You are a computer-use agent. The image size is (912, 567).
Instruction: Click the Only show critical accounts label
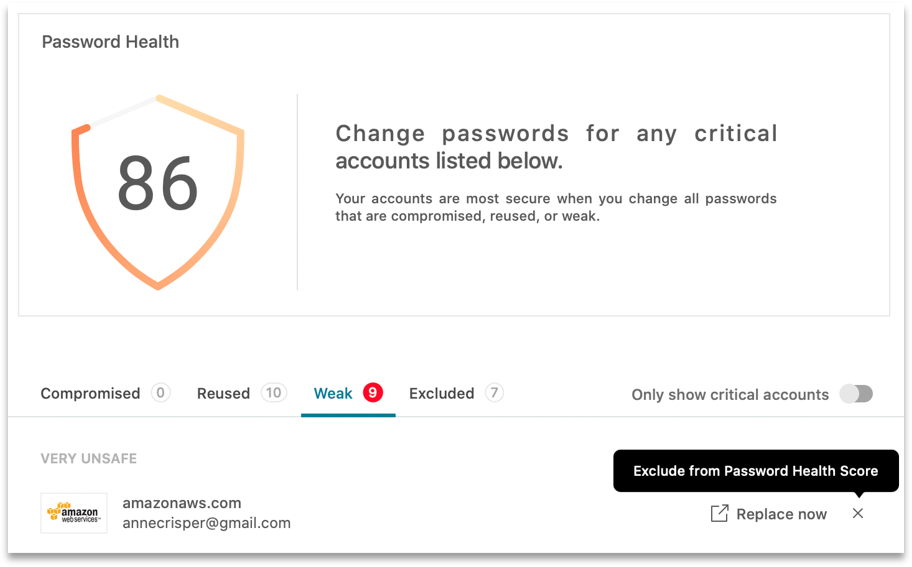click(x=730, y=394)
